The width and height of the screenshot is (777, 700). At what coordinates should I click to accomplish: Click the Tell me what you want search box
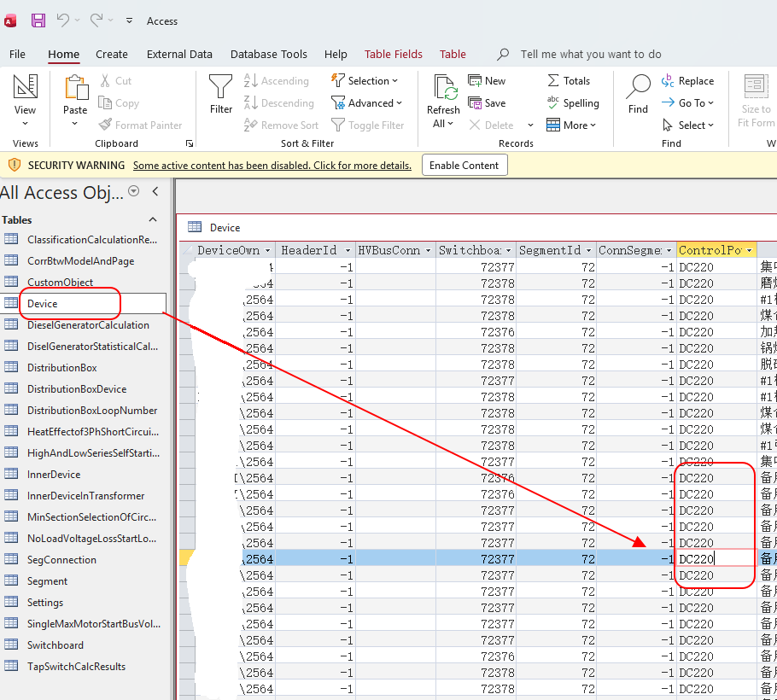pos(591,54)
